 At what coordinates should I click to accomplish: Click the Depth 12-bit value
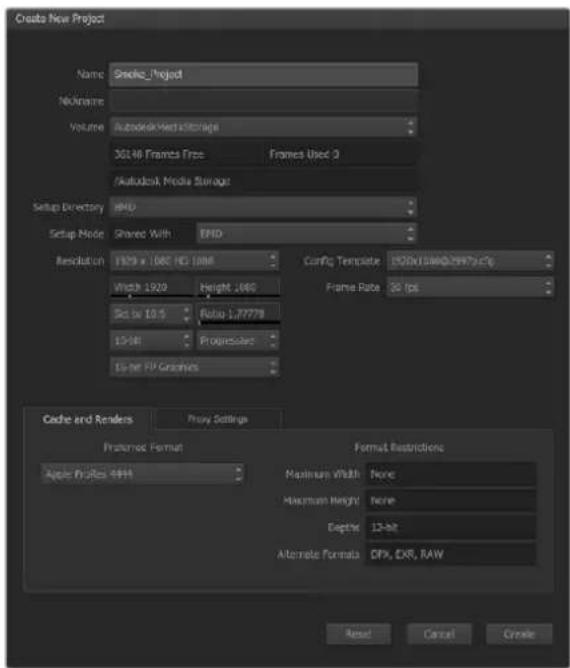point(451,527)
